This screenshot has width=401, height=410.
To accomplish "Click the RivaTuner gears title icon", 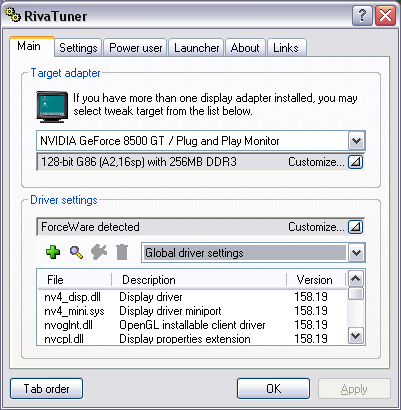I will coord(13,15).
